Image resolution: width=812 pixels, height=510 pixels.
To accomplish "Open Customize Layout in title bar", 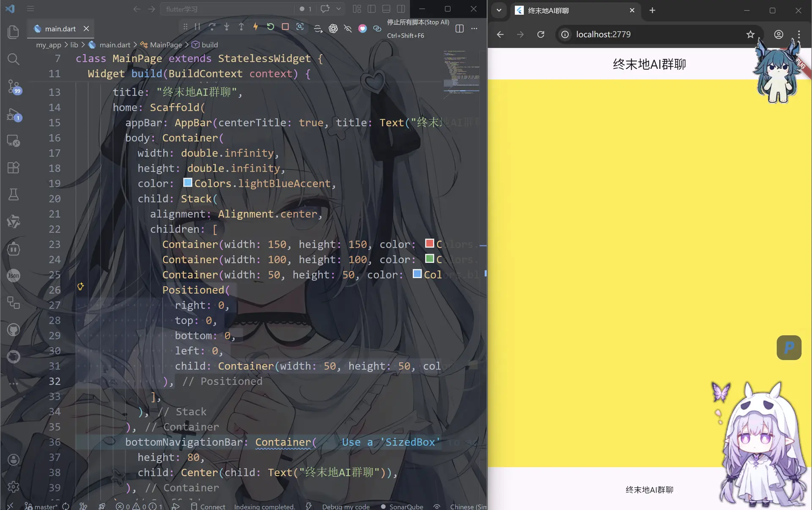I will point(357,9).
